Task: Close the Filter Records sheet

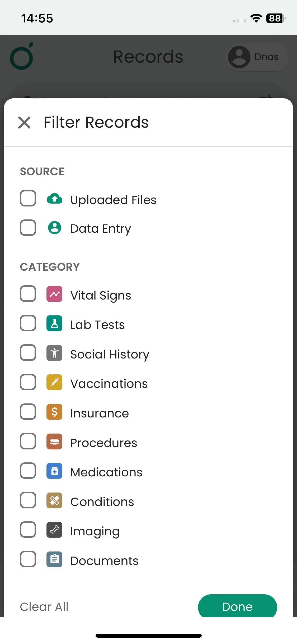Action: tap(24, 123)
